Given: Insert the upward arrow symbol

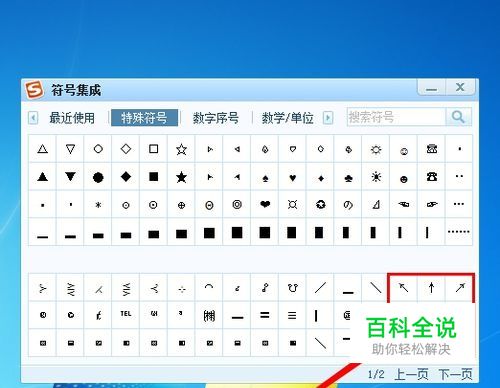Looking at the screenshot, I should click(432, 287).
